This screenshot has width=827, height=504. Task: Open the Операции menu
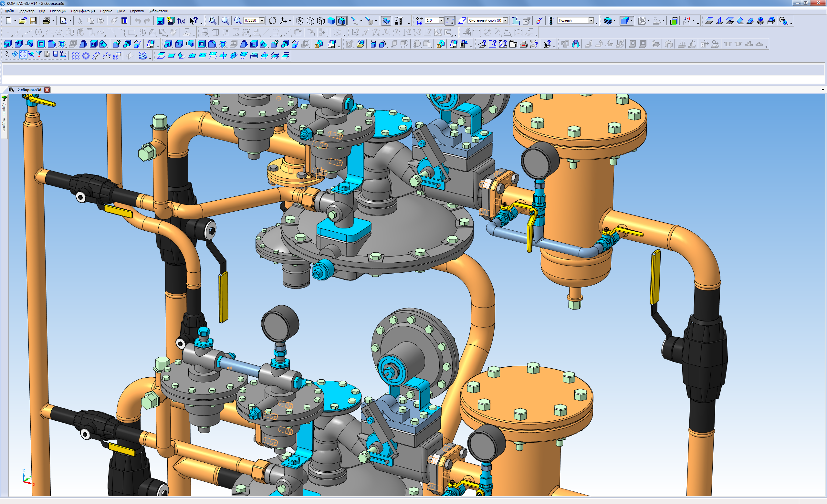[58, 11]
